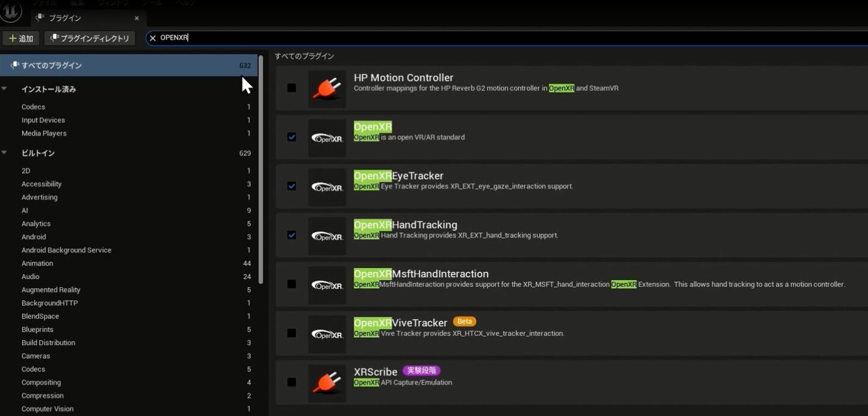The image size is (868, 416).
Task: Enable the OpenXRViveTracker plugin checkbox
Action: point(292,333)
